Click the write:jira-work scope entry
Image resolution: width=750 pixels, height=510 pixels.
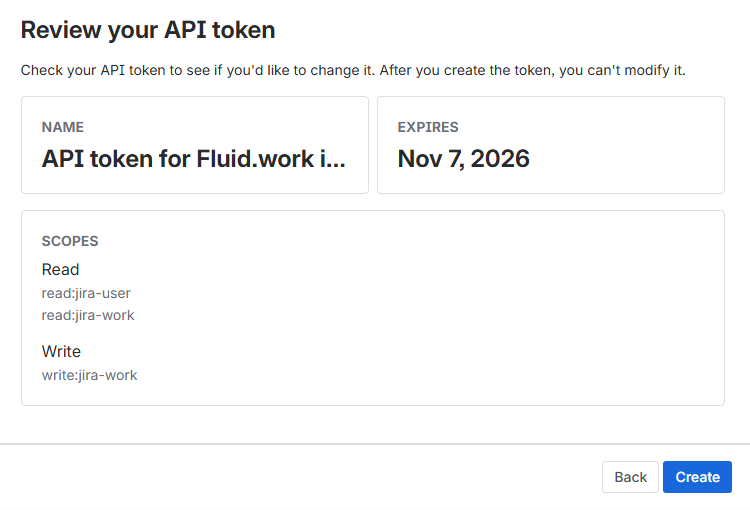pyautogui.click(x=89, y=375)
